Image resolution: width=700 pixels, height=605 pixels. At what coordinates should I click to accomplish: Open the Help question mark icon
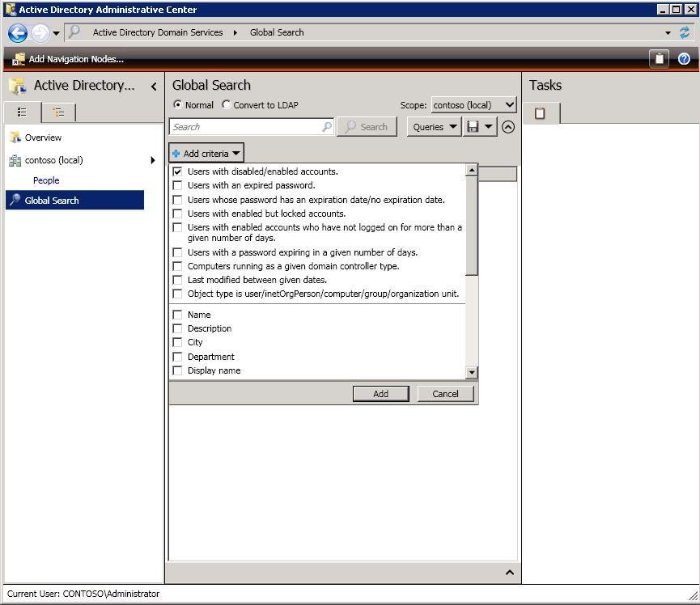(x=684, y=59)
